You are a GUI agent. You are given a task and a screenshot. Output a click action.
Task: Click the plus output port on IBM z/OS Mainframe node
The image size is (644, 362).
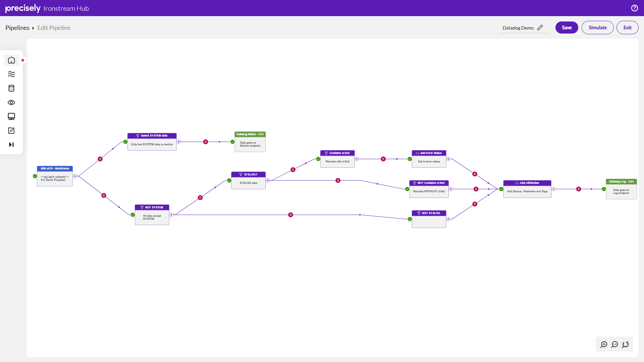click(75, 176)
